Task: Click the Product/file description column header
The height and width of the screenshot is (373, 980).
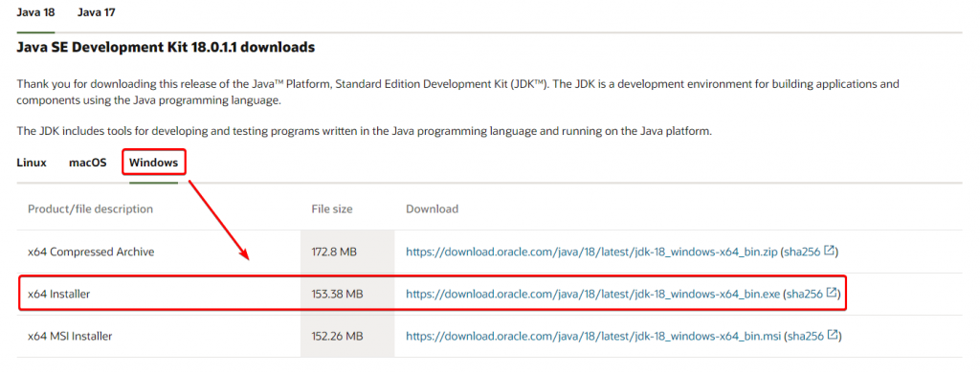Action: coord(91,208)
